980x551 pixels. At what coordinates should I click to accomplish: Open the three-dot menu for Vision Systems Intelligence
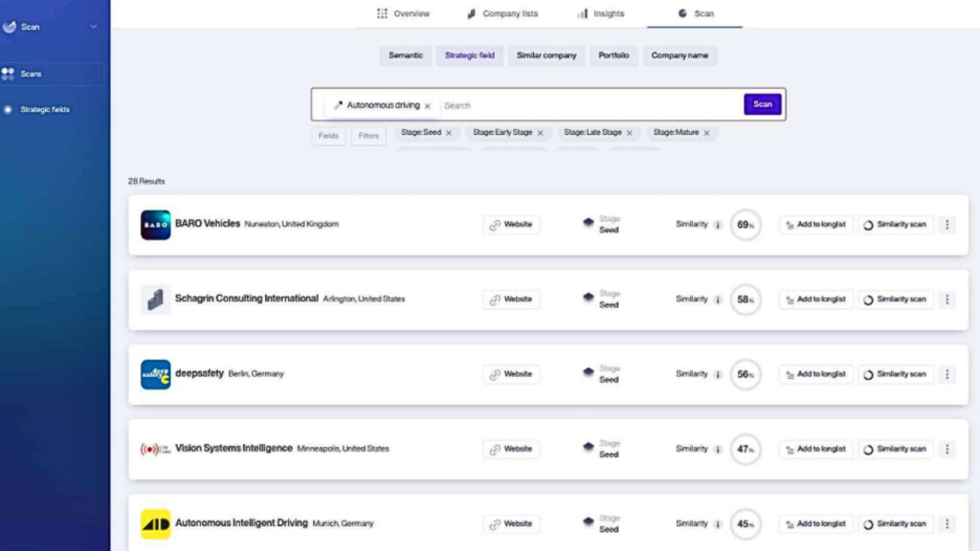(x=947, y=449)
